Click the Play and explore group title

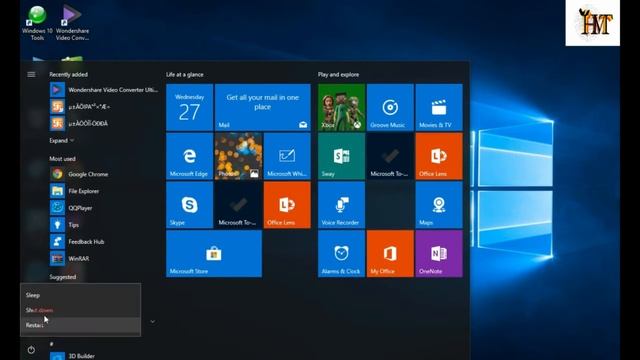coord(338,75)
